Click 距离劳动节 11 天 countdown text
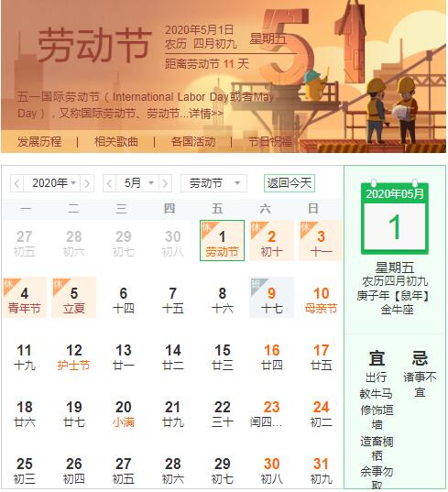This screenshot has height=492, width=448. (207, 64)
